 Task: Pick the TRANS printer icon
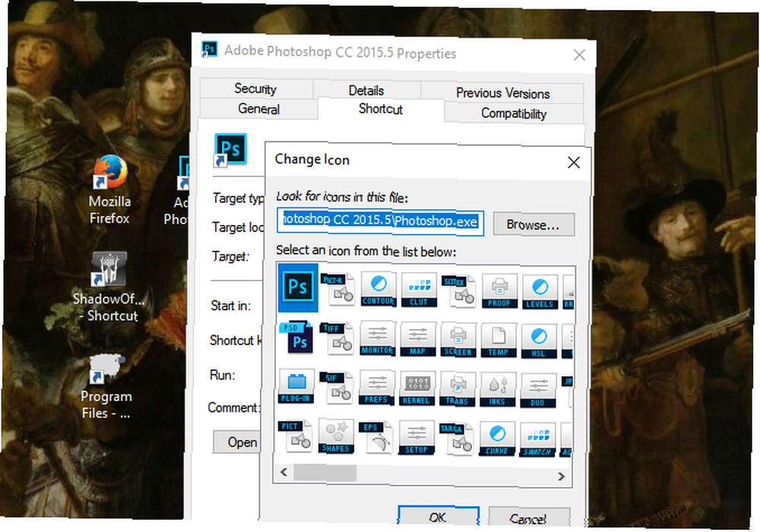(457, 390)
